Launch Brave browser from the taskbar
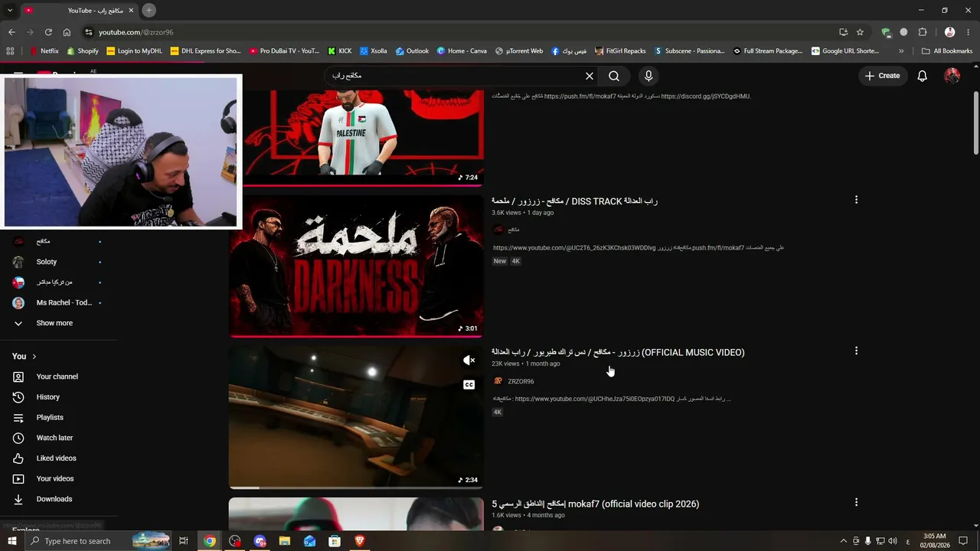 pos(360,541)
